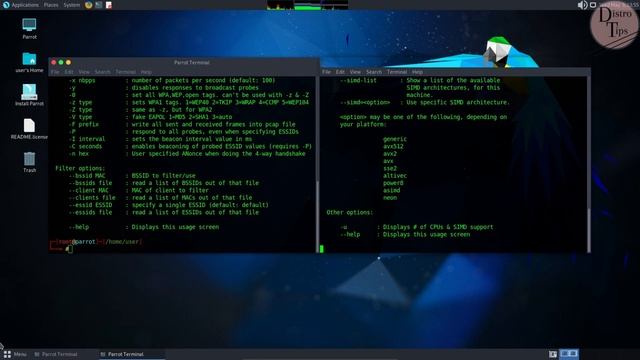This screenshot has width=640, height=360.
Task: Click the display tray icon beside the volume
Action: pyautogui.click(x=593, y=5)
